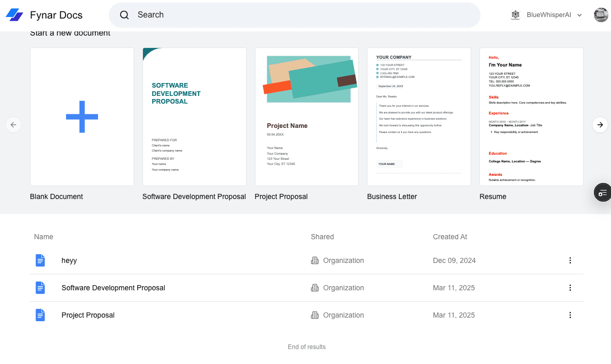Open Software Development Proposal document in list

[x=114, y=288]
